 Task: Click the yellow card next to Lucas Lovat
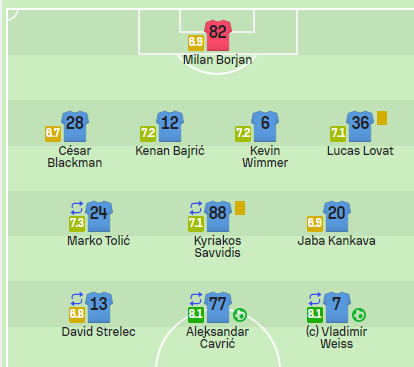(x=382, y=118)
